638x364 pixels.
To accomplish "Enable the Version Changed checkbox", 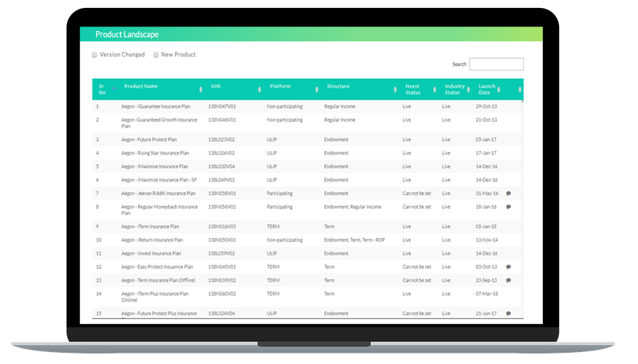I will [x=94, y=55].
